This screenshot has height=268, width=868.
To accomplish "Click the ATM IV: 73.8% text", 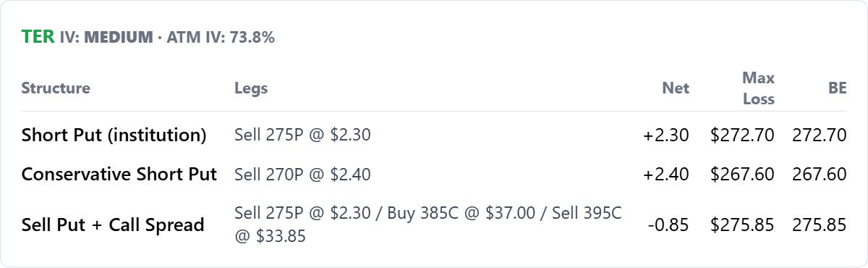I will tap(221, 38).
